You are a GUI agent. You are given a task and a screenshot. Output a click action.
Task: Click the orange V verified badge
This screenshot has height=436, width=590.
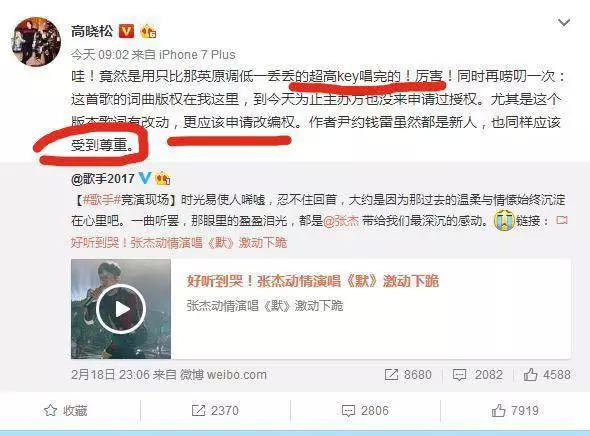(126, 31)
